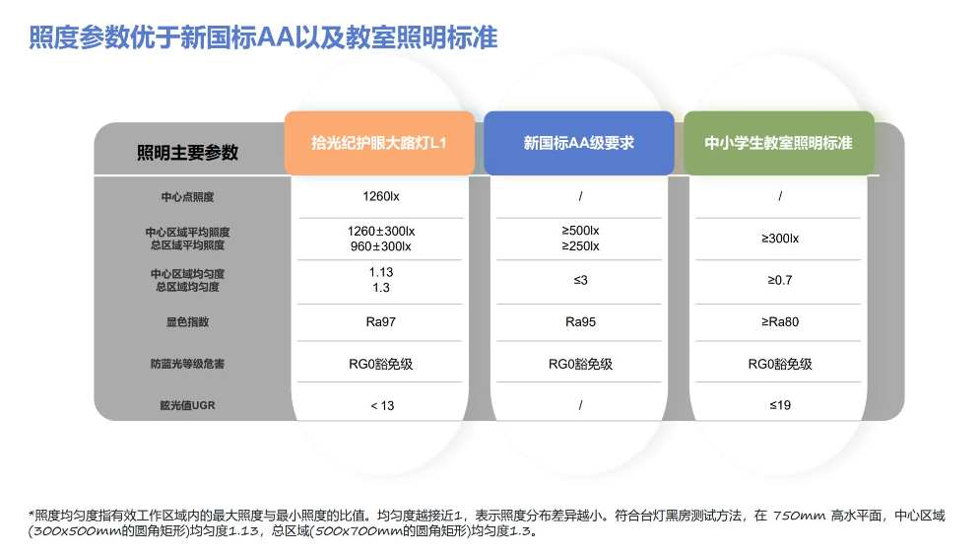Click the 1.13 uniformity value
This screenshot has width=980, height=554.
click(x=380, y=272)
